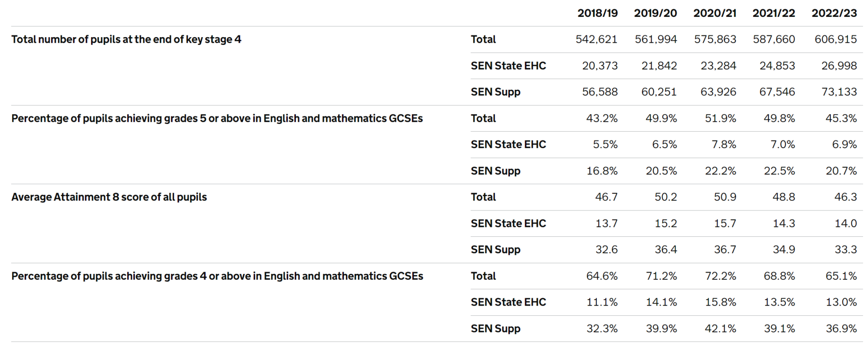This screenshot has height=348, width=868.
Task: Click the 2019/20 column header
Action: click(x=655, y=13)
